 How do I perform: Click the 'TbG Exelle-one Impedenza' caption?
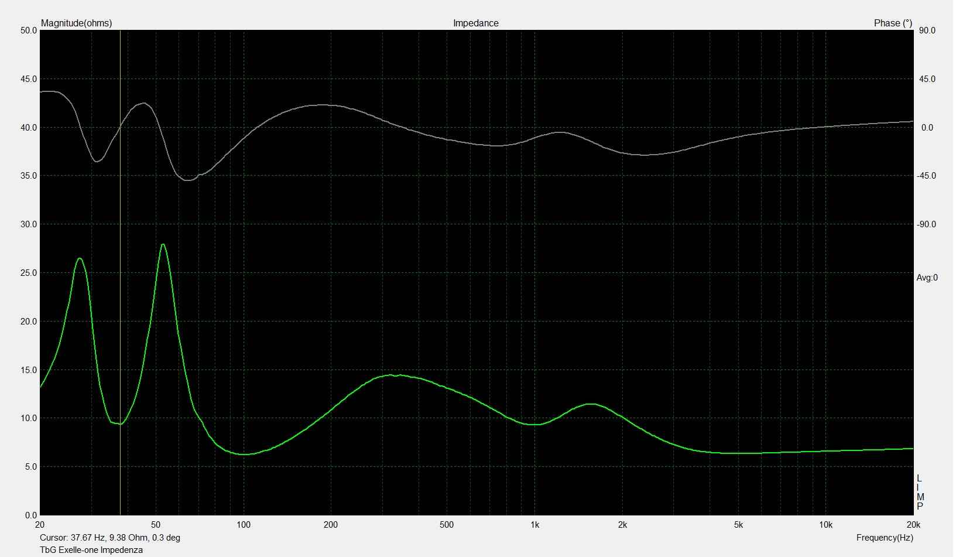click(91, 550)
